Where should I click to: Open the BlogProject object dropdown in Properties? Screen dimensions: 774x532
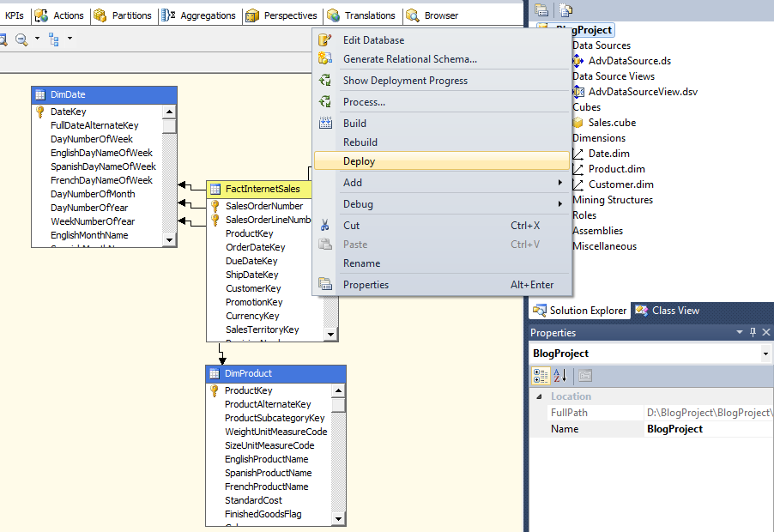[x=765, y=354]
